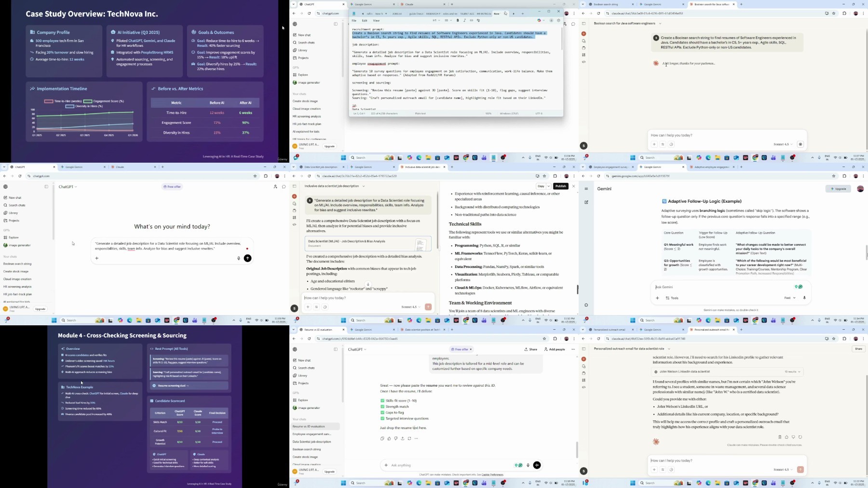Toggle italic formatting in Notepad toolbar
Image resolution: width=868 pixels, height=488 pixels.
[x=464, y=21]
